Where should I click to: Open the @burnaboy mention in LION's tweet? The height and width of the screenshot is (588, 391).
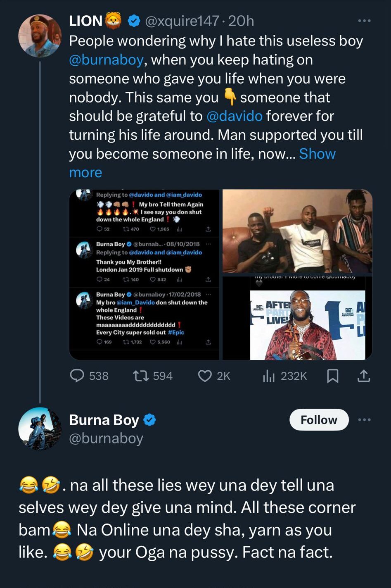pyautogui.click(x=106, y=60)
